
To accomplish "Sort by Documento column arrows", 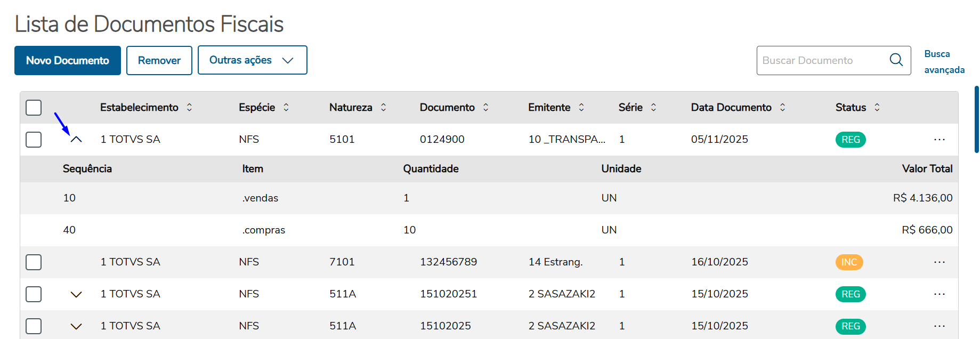I will point(485,107).
